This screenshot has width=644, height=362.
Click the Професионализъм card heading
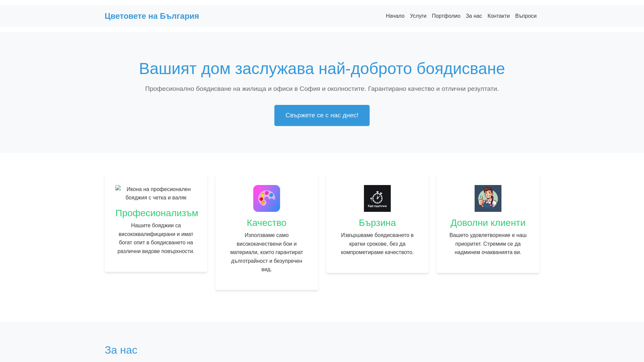pyautogui.click(x=157, y=213)
